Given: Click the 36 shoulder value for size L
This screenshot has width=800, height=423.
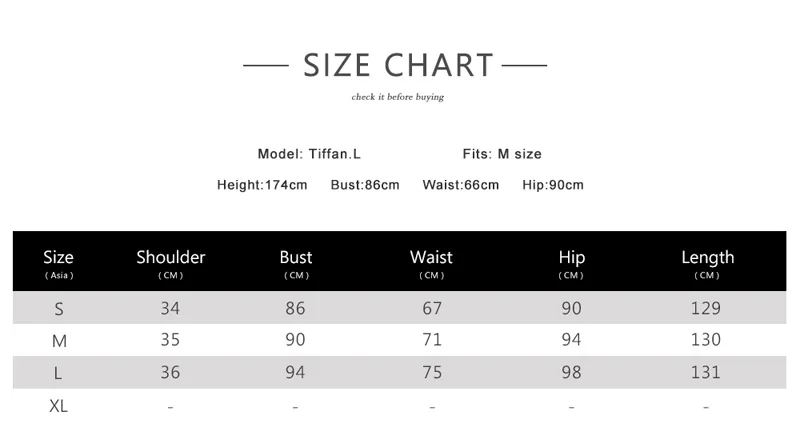Looking at the screenshot, I should pos(171,373).
